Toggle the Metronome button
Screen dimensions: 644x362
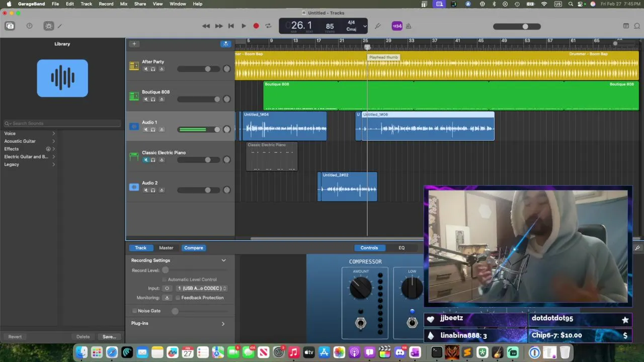(x=409, y=26)
